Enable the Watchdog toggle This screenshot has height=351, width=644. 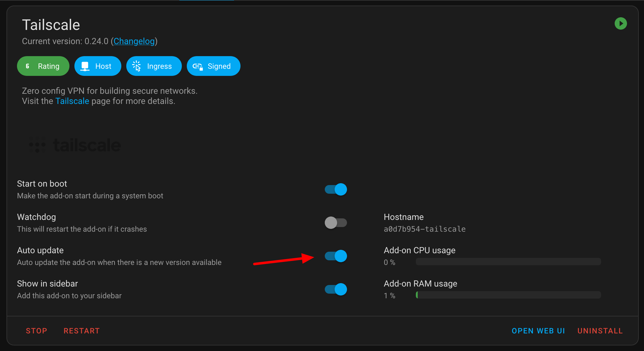(x=336, y=222)
